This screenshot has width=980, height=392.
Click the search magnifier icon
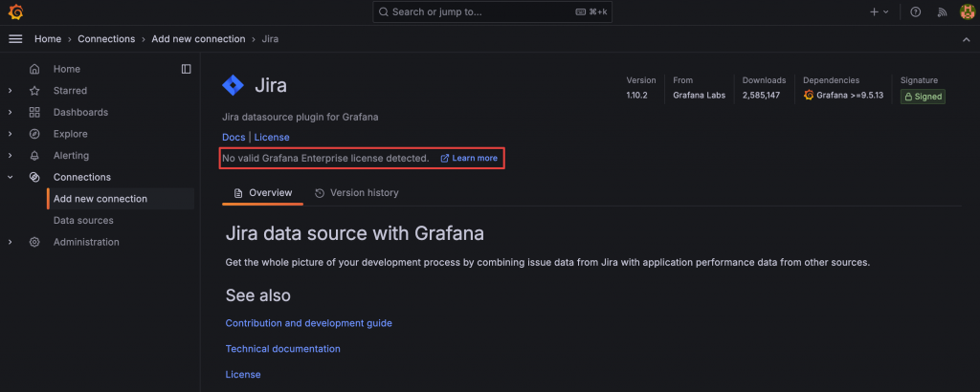tap(384, 11)
